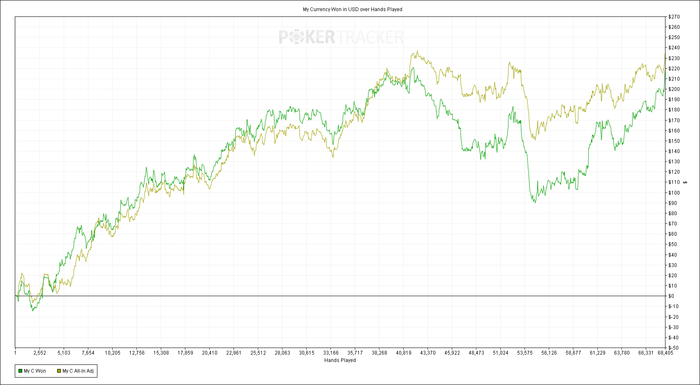700x385 pixels.
Task: Click the x-axis tick label 48,473
Action: pyautogui.click(x=476, y=353)
